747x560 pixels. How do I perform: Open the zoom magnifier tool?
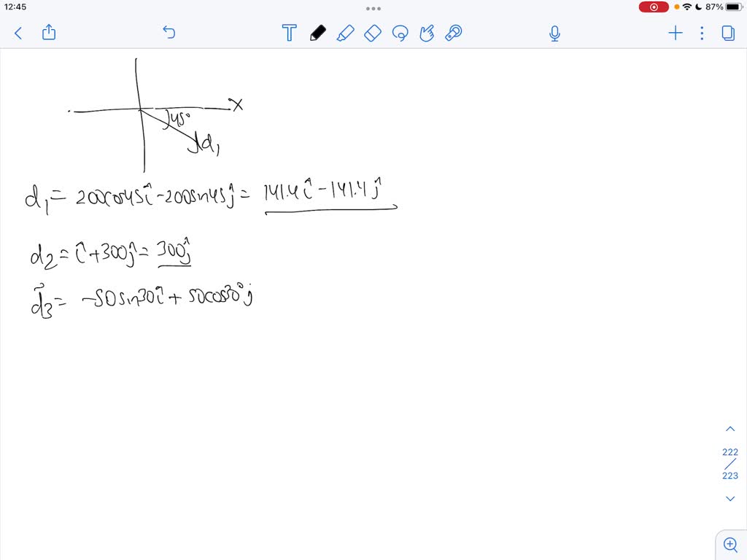pos(730,544)
